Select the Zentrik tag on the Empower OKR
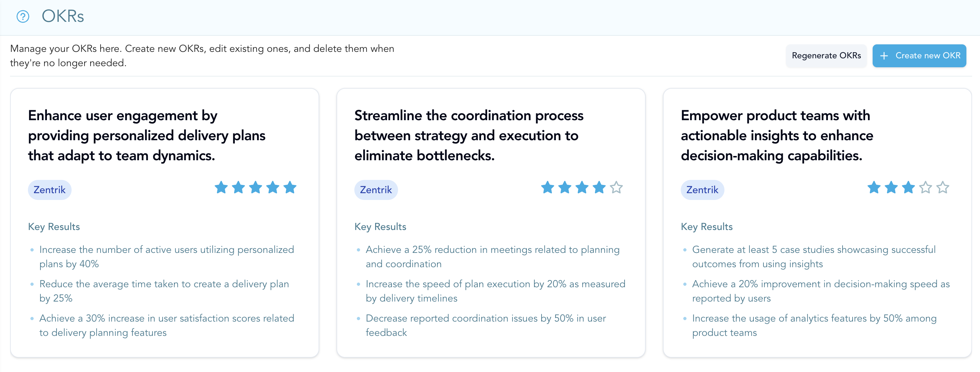Viewport: 980px width, 372px height. coord(702,190)
